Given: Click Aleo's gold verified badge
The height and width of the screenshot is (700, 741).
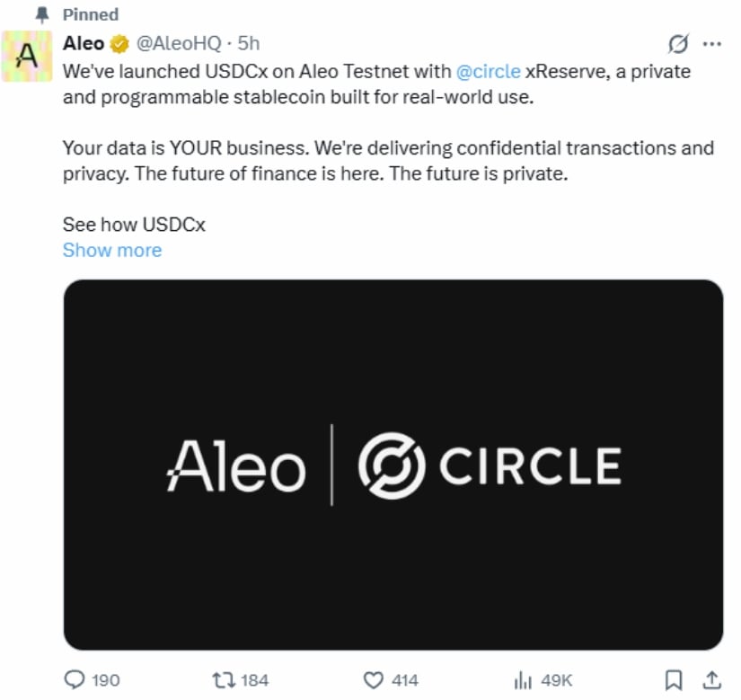Looking at the screenshot, I should coord(116,42).
